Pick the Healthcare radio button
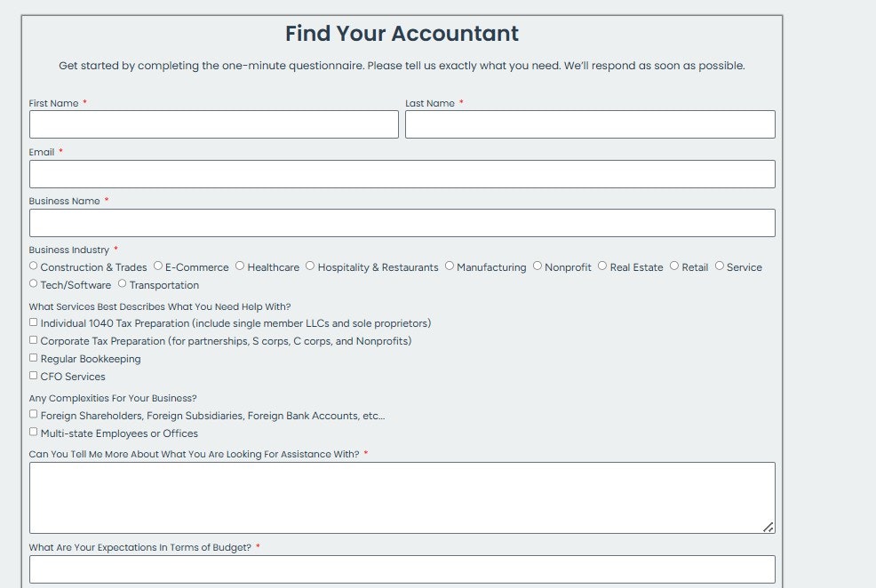The height and width of the screenshot is (588, 876). coord(239,265)
